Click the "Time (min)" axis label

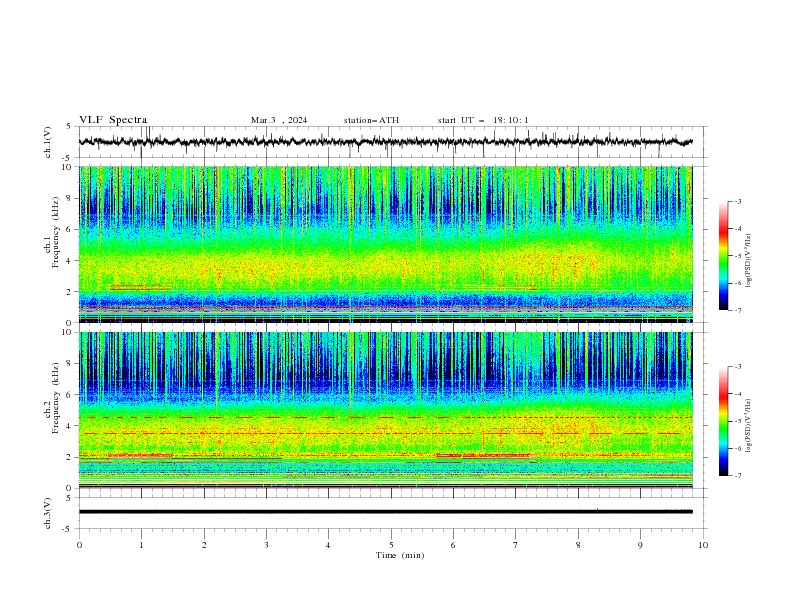400,555
